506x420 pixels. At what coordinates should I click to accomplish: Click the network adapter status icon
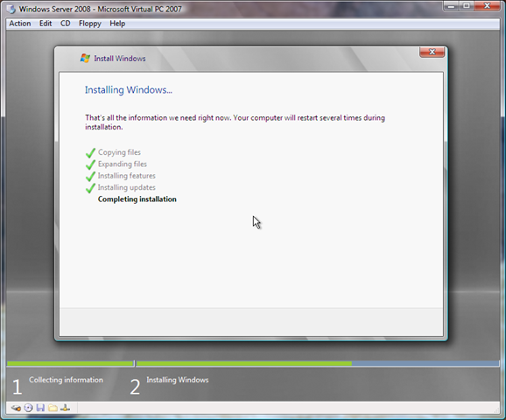pyautogui.click(x=65, y=408)
